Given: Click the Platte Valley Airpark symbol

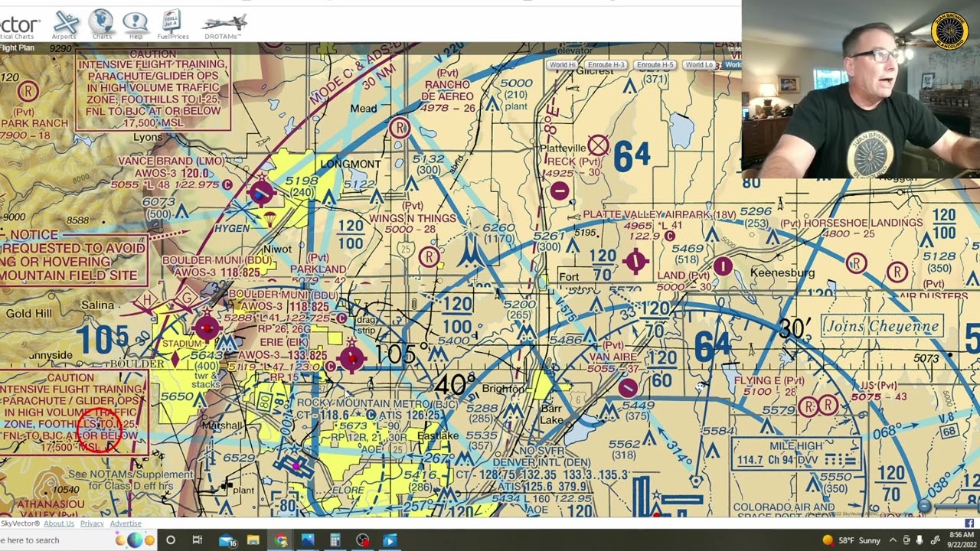Looking at the screenshot, I should (x=635, y=261).
